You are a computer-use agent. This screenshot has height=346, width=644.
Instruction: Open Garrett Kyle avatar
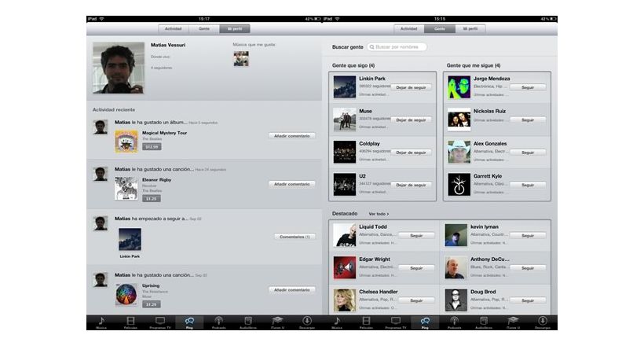(459, 184)
